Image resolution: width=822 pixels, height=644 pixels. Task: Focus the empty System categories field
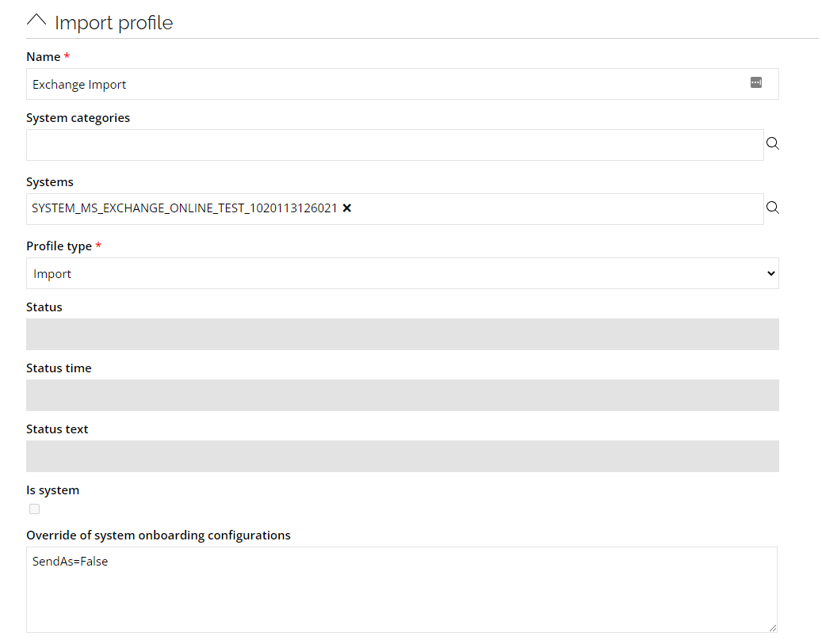tap(395, 145)
